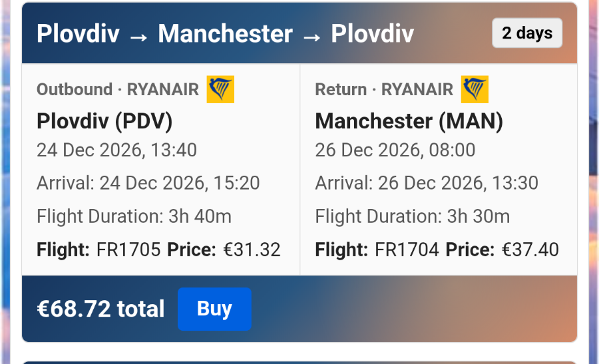The image size is (599, 364).
Task: Click the Buy button
Action: [x=214, y=309]
